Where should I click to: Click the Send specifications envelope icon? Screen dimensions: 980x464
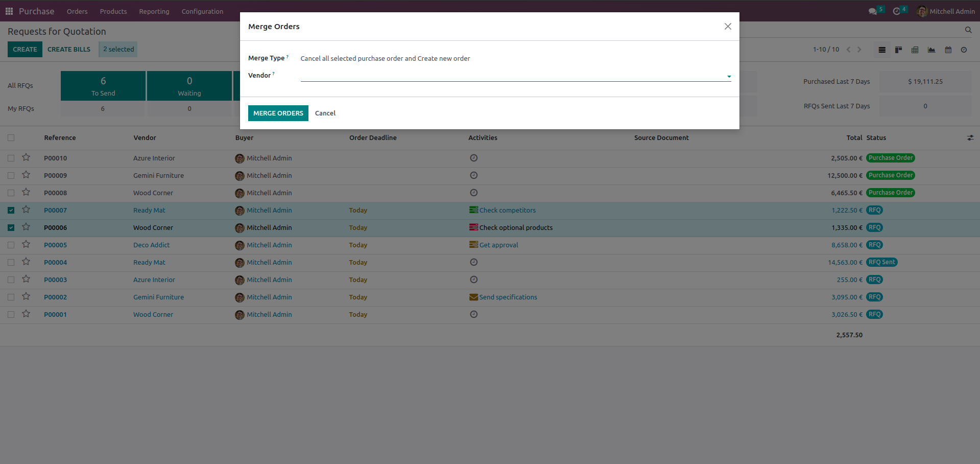click(474, 297)
